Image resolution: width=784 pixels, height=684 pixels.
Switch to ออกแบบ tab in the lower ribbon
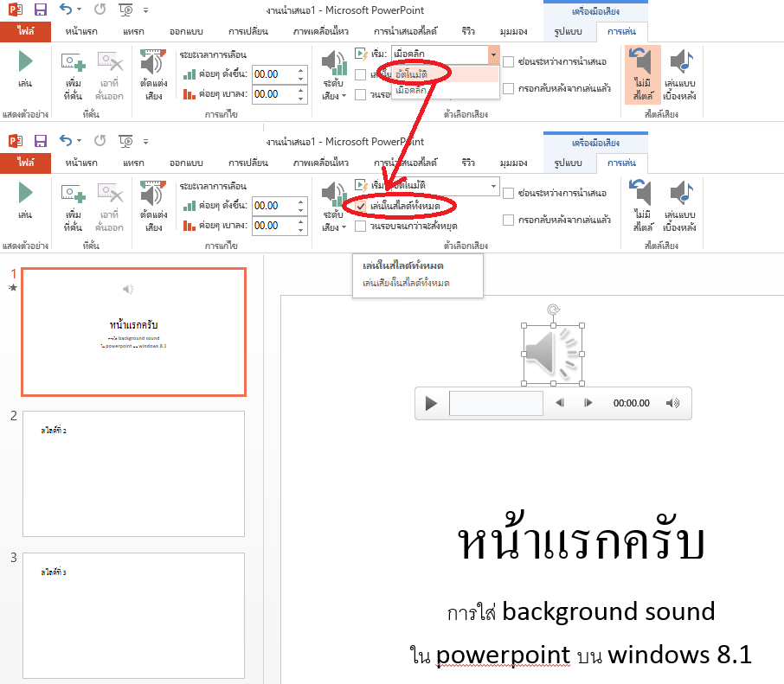point(186,163)
